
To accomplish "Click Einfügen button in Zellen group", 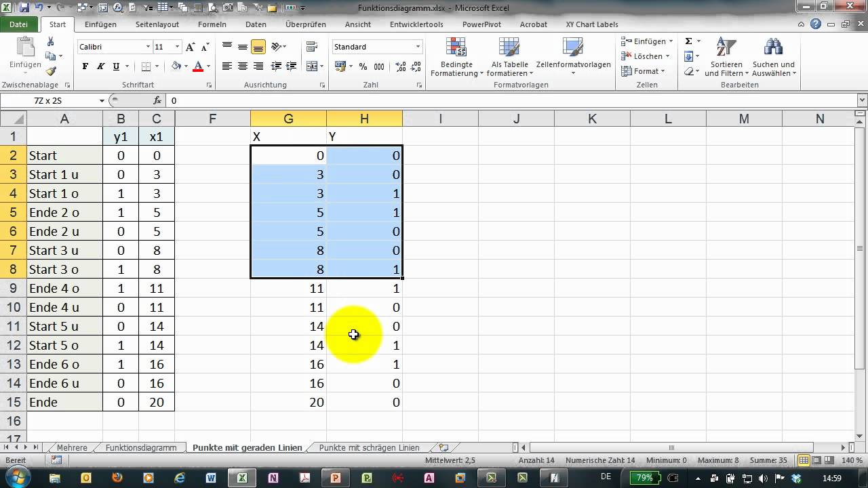I will coord(647,41).
